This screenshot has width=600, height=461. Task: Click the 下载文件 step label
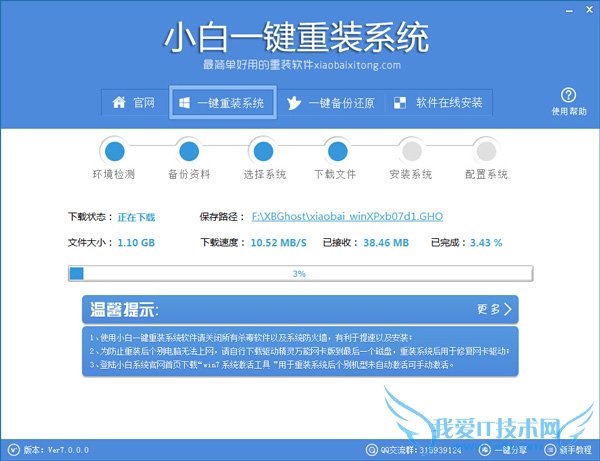[335, 174]
